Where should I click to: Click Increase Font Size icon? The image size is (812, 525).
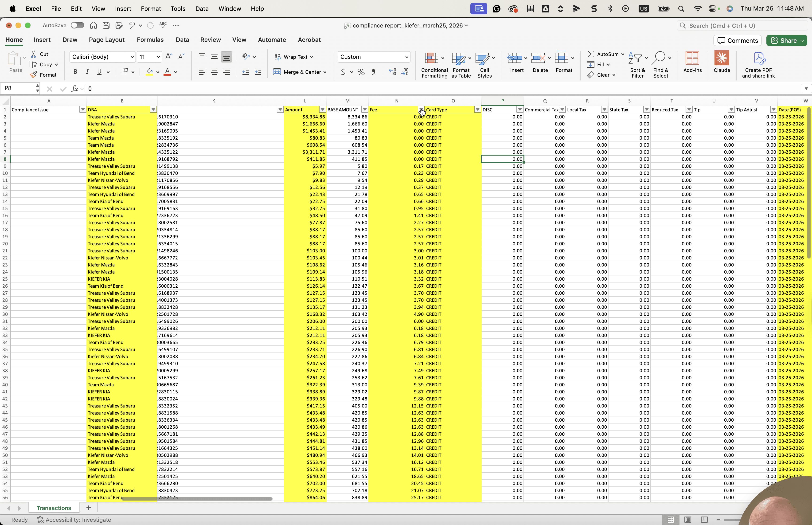click(x=169, y=57)
